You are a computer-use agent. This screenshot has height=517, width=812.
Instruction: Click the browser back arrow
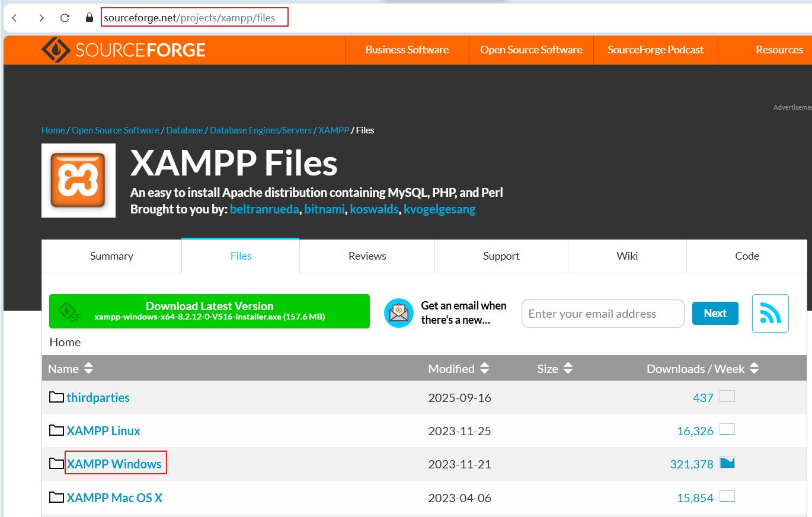pyautogui.click(x=15, y=18)
